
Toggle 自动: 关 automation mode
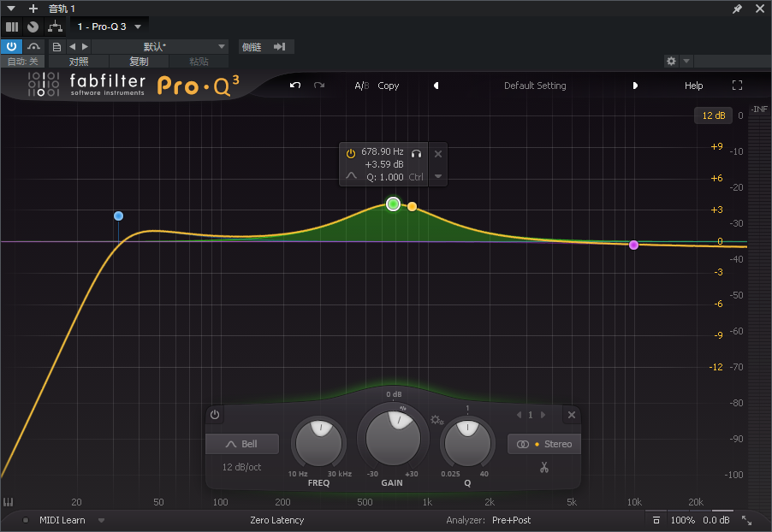(x=22, y=62)
